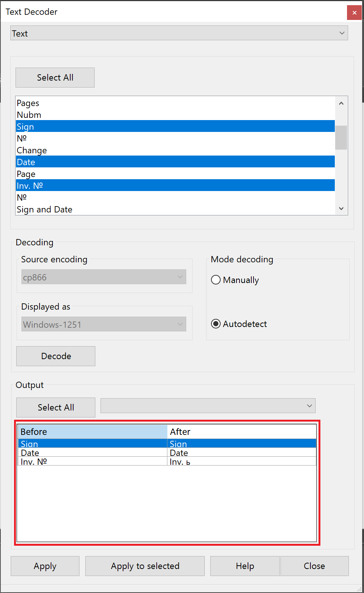Open the Text type dropdown at top
This screenshot has width=364, height=593.
pyautogui.click(x=179, y=33)
